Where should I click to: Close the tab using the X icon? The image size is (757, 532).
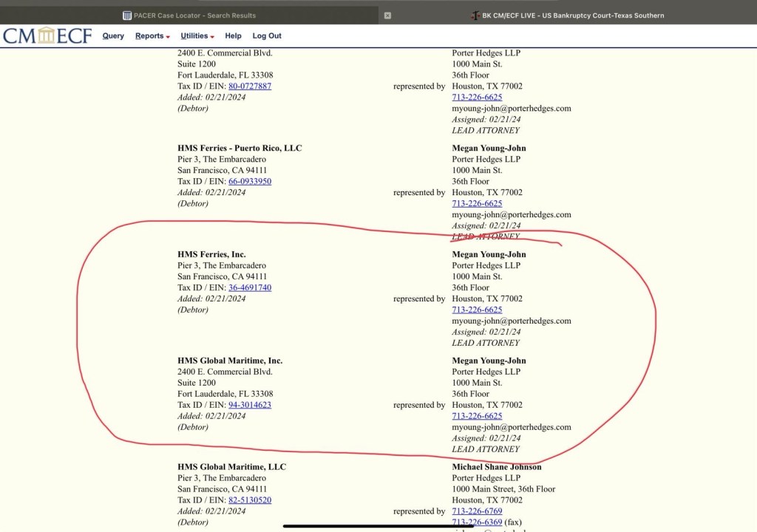point(387,16)
